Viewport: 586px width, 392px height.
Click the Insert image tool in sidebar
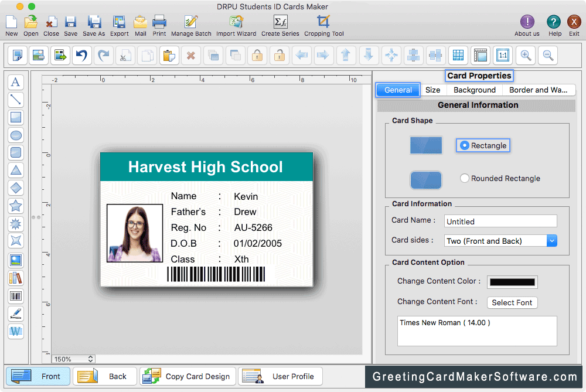(16, 261)
